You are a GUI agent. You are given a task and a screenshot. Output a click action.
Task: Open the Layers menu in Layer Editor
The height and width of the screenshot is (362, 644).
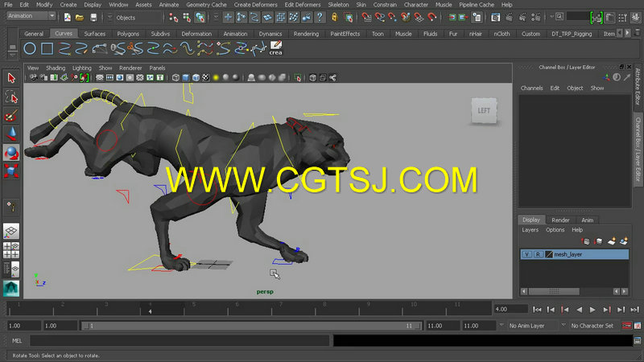pyautogui.click(x=530, y=230)
